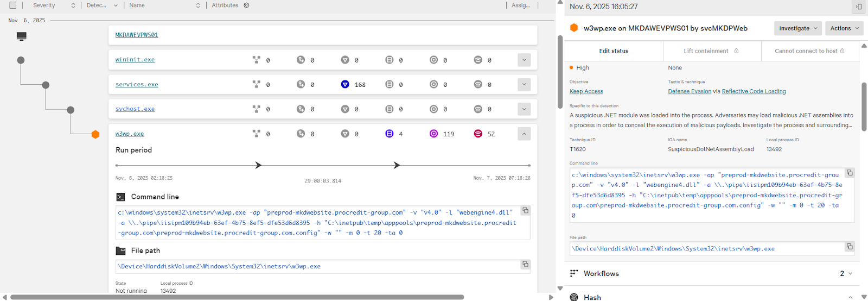Click the host computer icon in tree
This screenshot has width=868, height=301.
coord(21,36)
